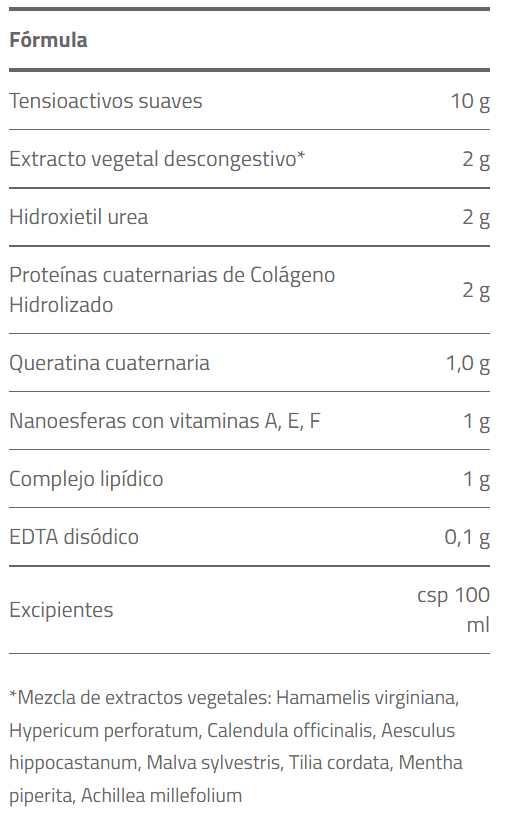The image size is (506, 822).
Task: Click Proteínas cuaternarias de Colágeno text
Action: pyautogui.click(x=172, y=275)
